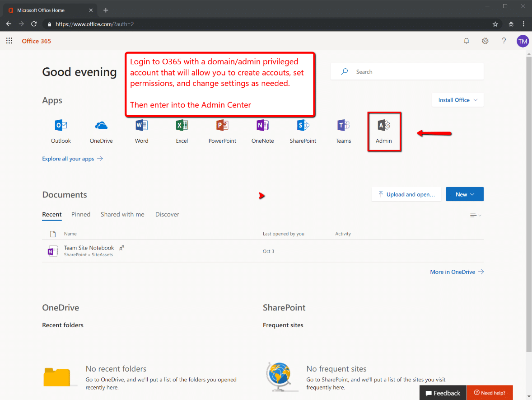Open the SharePoint app
Screen dimensions: 532x400
point(303,131)
